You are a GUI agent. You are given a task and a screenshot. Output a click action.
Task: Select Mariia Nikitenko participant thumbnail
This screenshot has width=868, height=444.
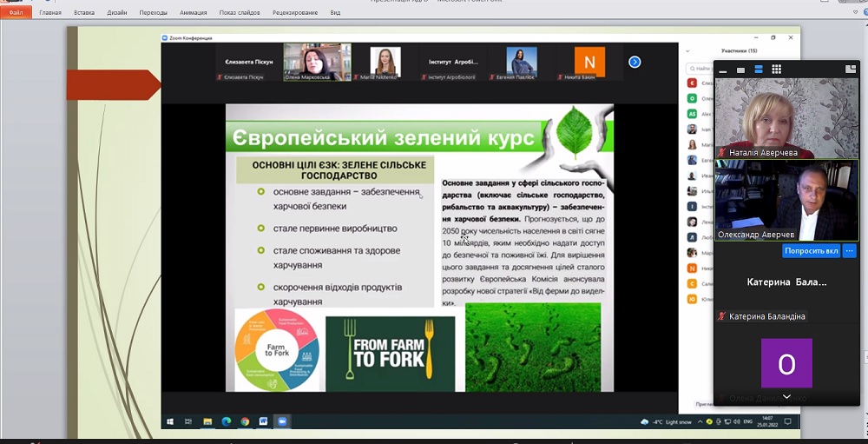[385, 62]
